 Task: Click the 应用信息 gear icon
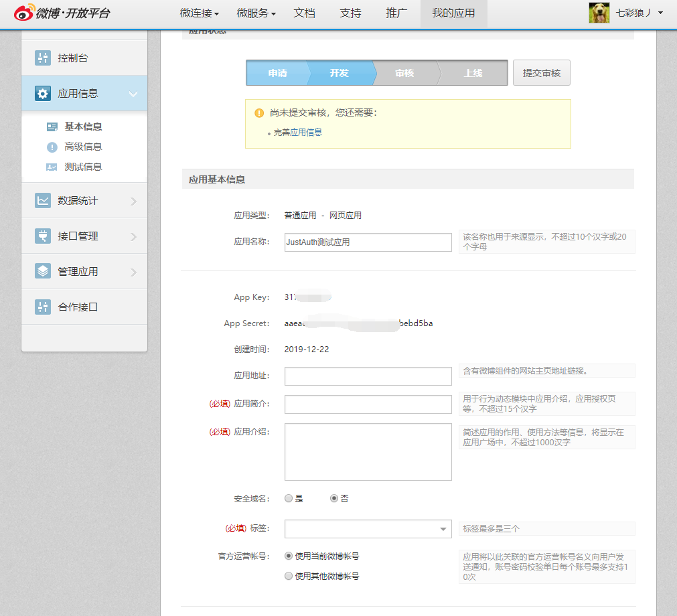(x=43, y=93)
